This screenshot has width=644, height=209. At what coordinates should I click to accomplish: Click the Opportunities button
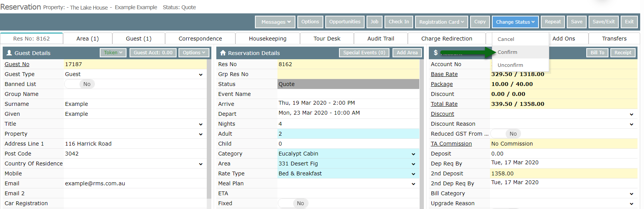[345, 22]
